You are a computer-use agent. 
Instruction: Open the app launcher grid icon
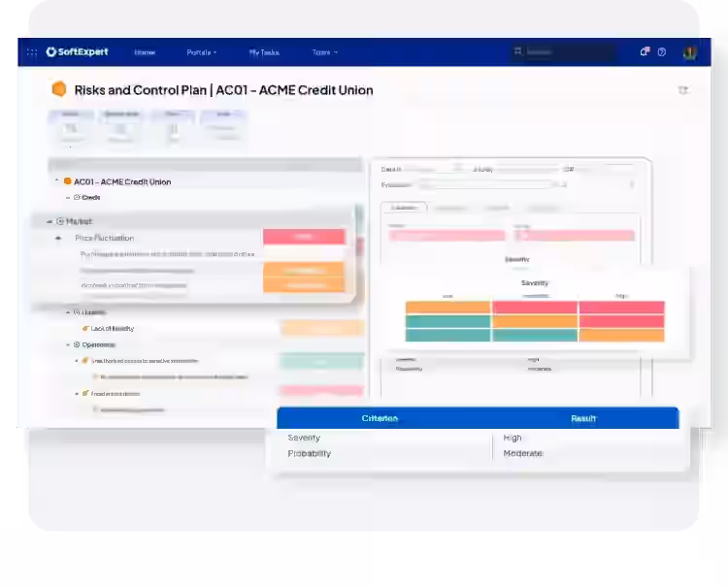click(x=32, y=52)
